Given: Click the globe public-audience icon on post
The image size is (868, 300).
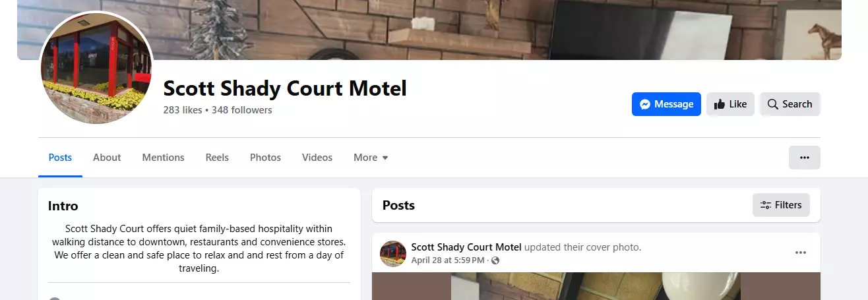Looking at the screenshot, I should tap(495, 260).
